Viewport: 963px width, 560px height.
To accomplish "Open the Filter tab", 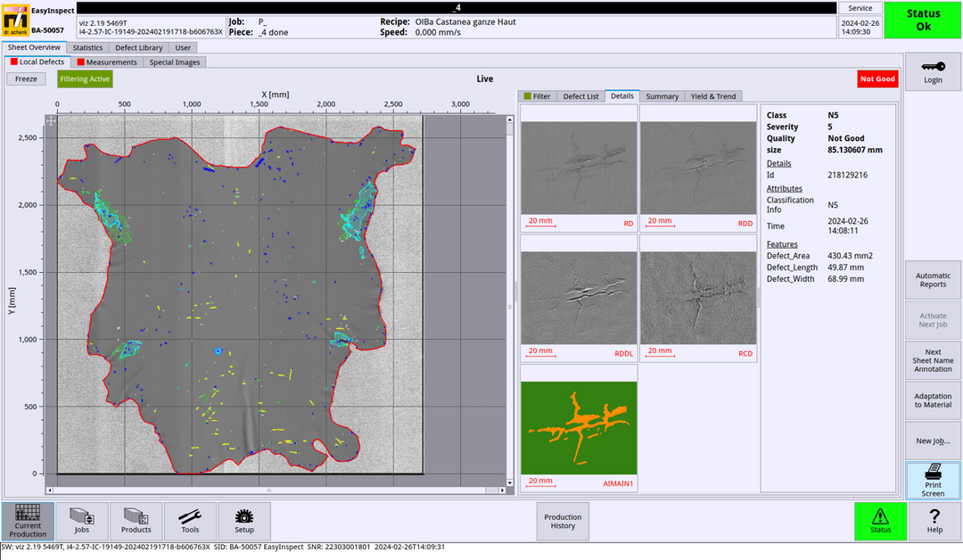I will 538,96.
